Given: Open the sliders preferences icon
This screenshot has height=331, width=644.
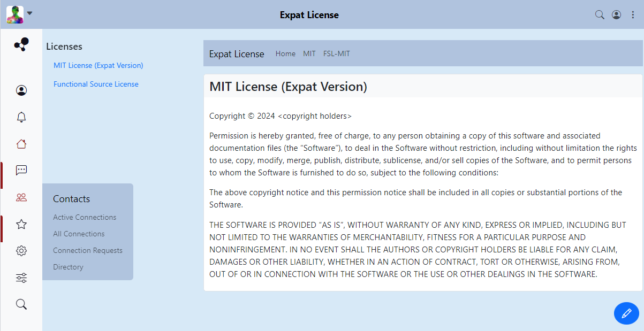Looking at the screenshot, I should pos(21,278).
